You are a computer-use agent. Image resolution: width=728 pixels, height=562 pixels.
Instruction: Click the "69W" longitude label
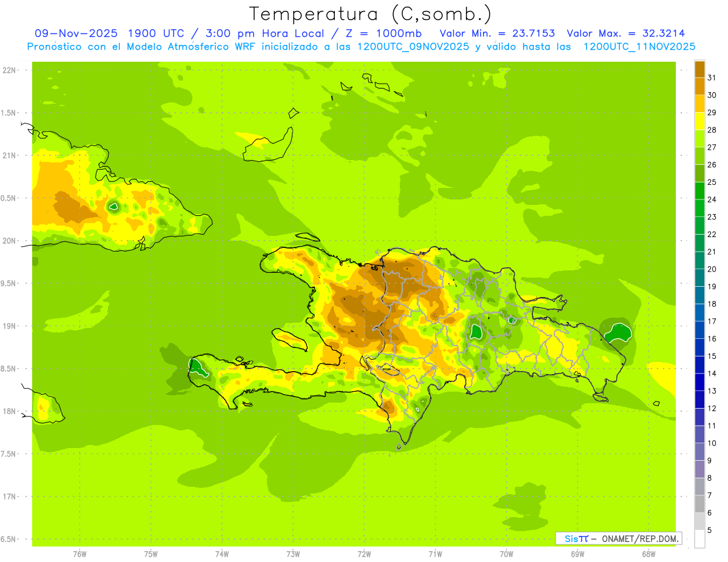[x=578, y=554]
